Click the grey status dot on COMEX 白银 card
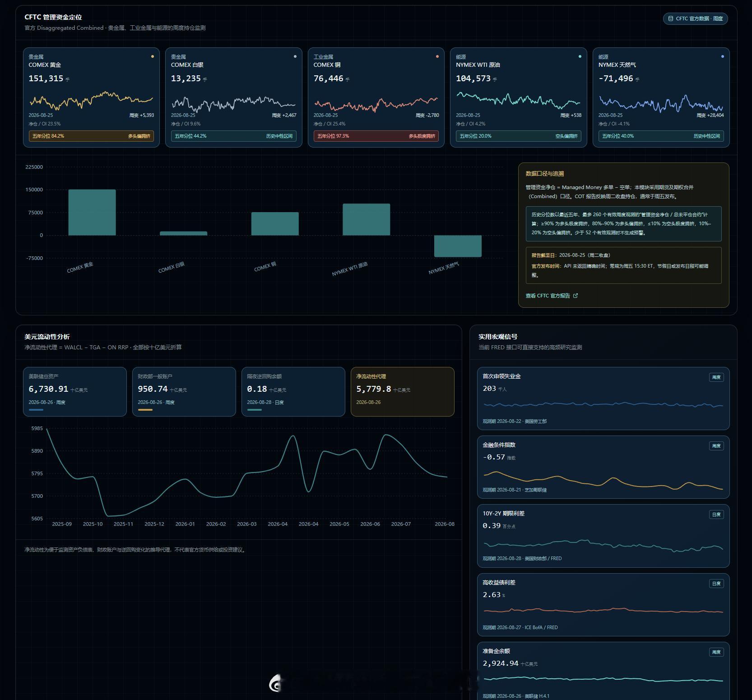 click(295, 56)
